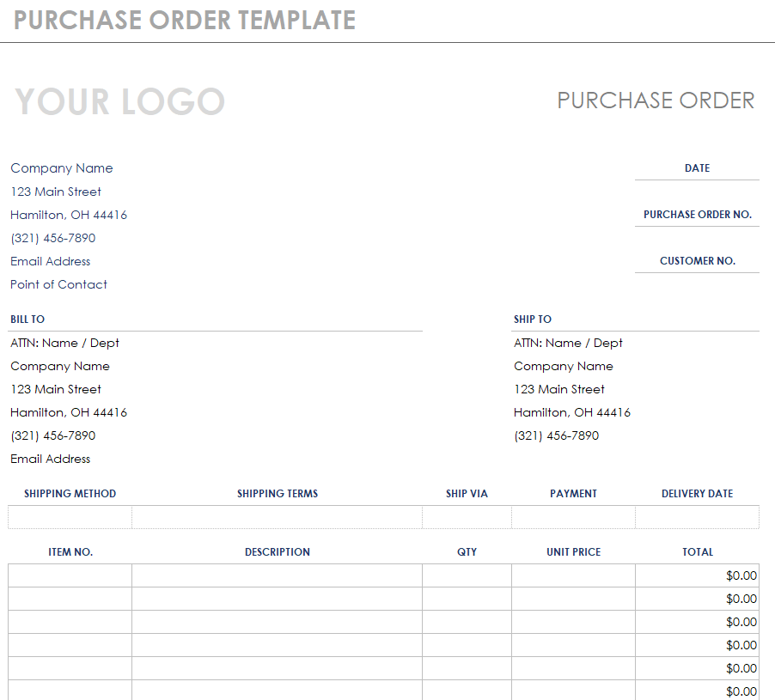Image resolution: width=775 pixels, height=700 pixels.
Task: Click the empty cell under DELIVERY DATE
Action: [697, 517]
